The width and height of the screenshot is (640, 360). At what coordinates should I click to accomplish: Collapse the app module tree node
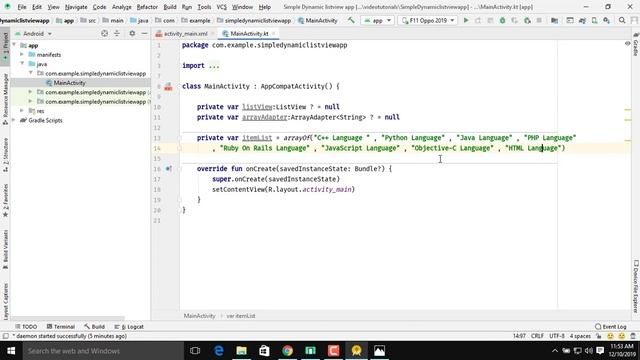[x=15, y=45]
